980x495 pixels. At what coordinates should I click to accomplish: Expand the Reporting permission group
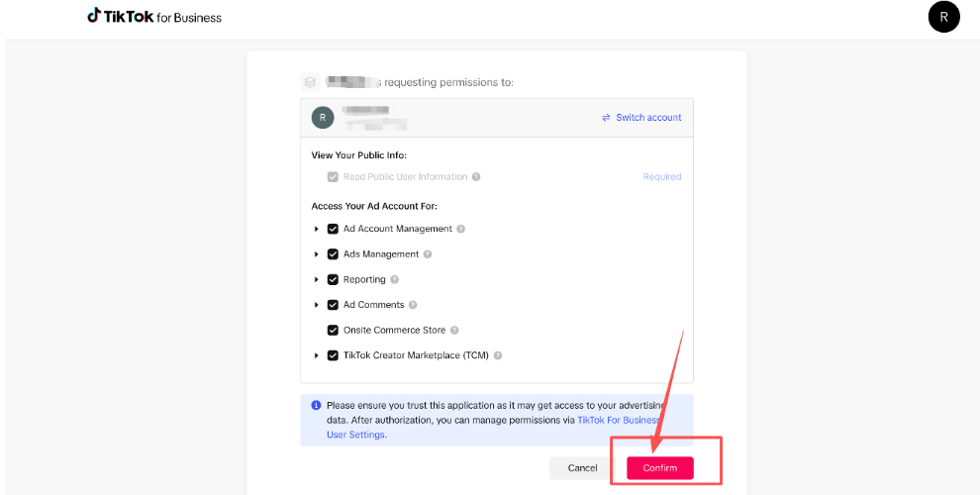pyautogui.click(x=317, y=280)
